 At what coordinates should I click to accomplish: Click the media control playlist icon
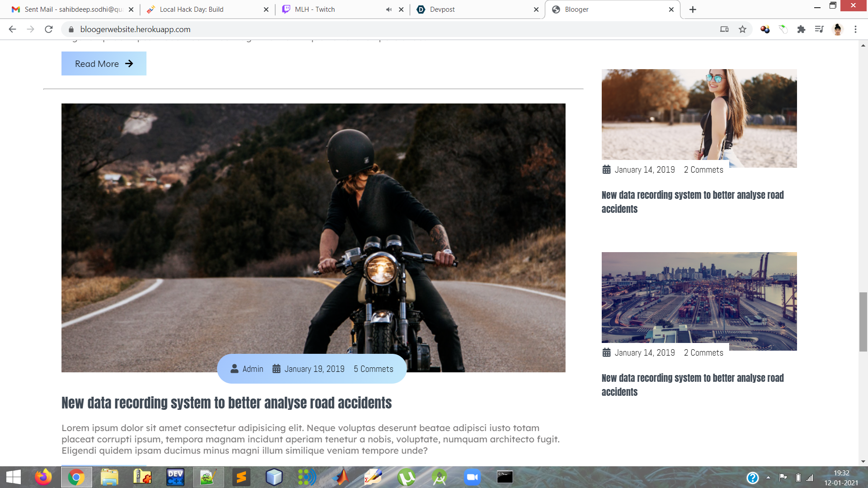(x=819, y=29)
